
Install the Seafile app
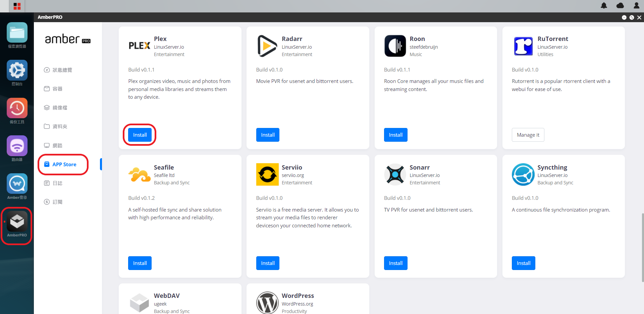point(140,263)
